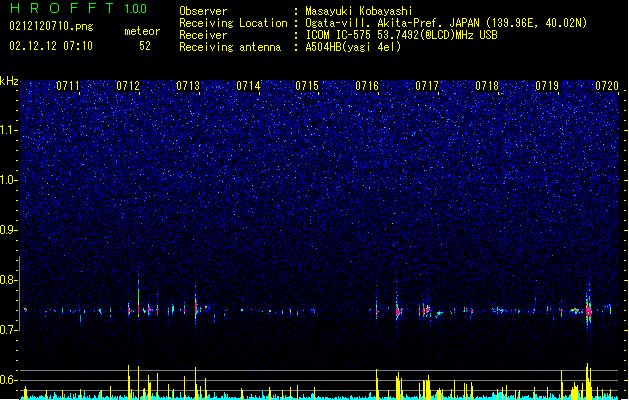Click the 0.7 kHz axis label
Screen dimensions: 629x400
[9, 330]
